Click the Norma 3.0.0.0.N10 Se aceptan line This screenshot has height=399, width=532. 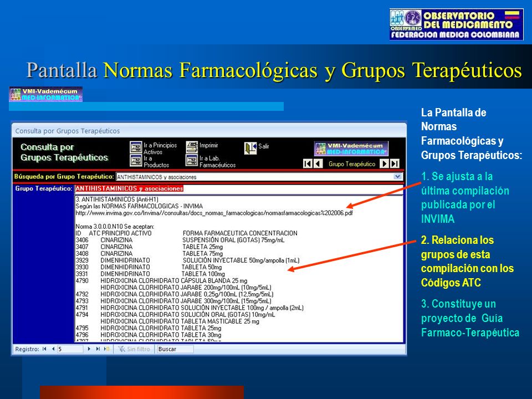point(115,227)
